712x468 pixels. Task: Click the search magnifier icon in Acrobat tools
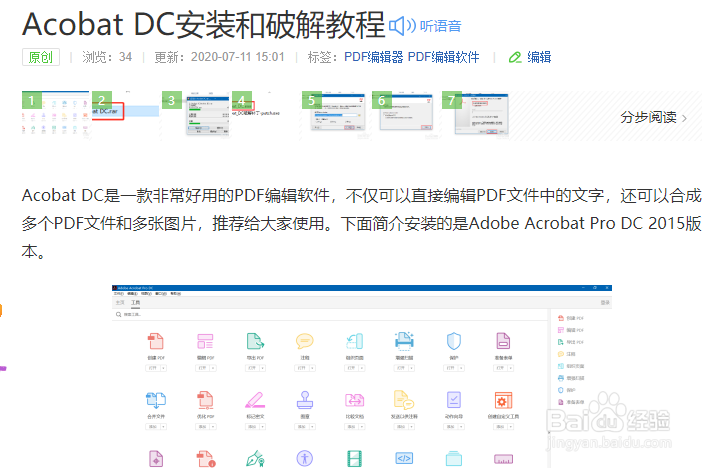click(119, 314)
